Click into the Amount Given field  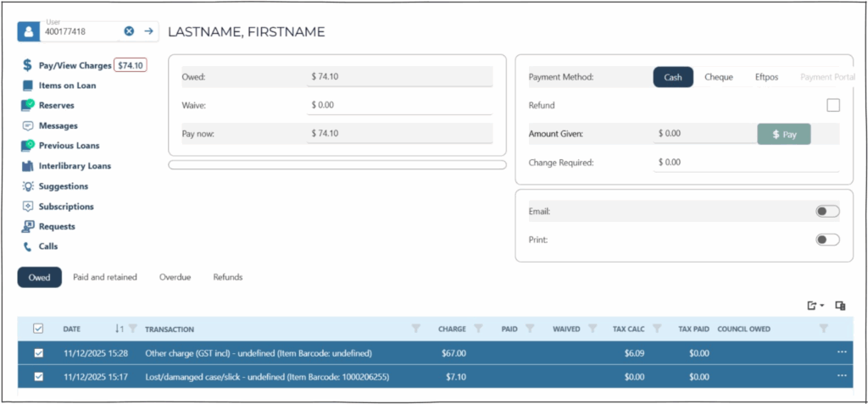click(702, 134)
